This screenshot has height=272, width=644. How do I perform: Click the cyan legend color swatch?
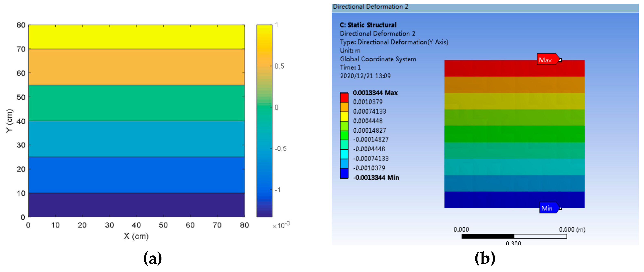pyautogui.click(x=344, y=154)
